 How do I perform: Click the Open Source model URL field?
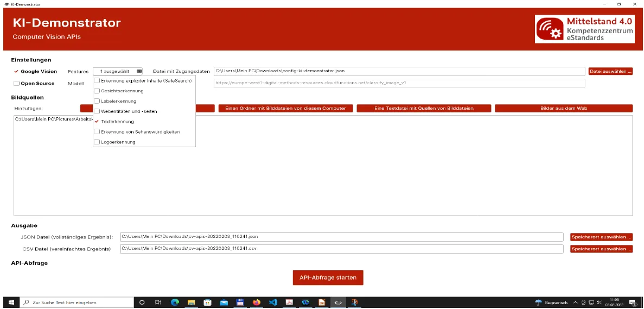(399, 83)
